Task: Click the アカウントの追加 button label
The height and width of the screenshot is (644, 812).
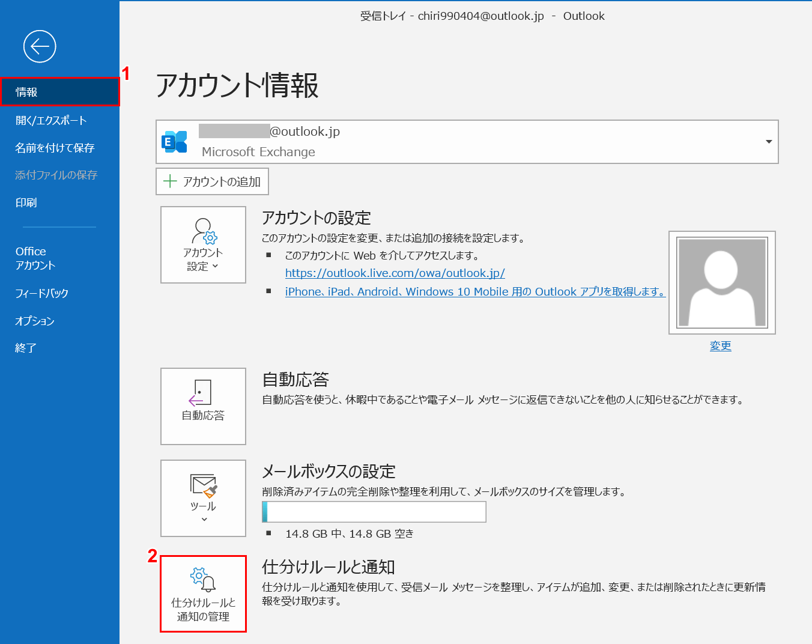Action: 222,181
